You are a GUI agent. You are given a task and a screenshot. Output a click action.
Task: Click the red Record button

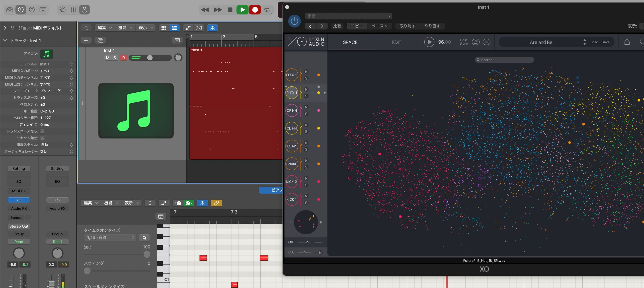tap(255, 10)
